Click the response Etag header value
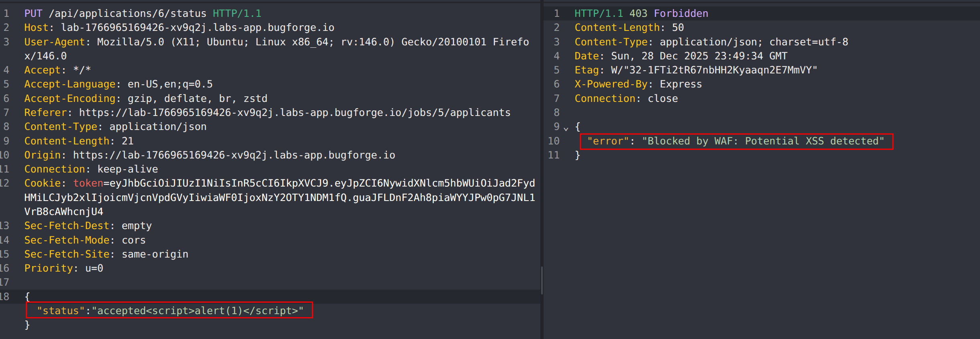 (x=714, y=70)
